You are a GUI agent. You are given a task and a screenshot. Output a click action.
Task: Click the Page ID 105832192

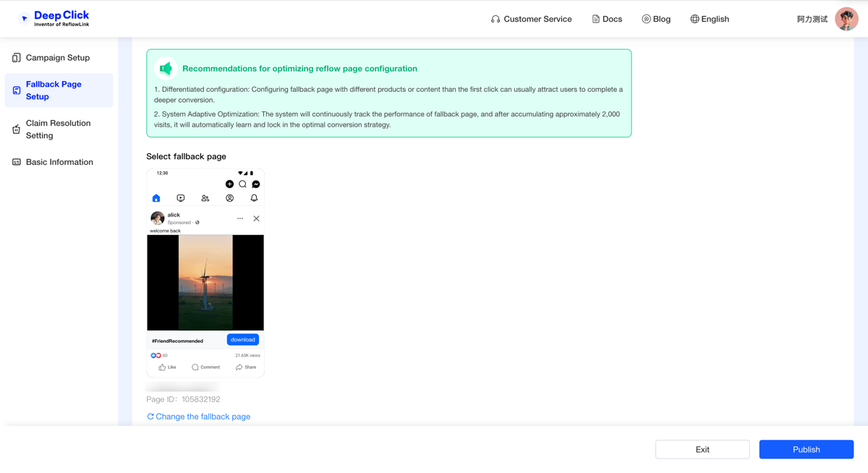pos(183,399)
